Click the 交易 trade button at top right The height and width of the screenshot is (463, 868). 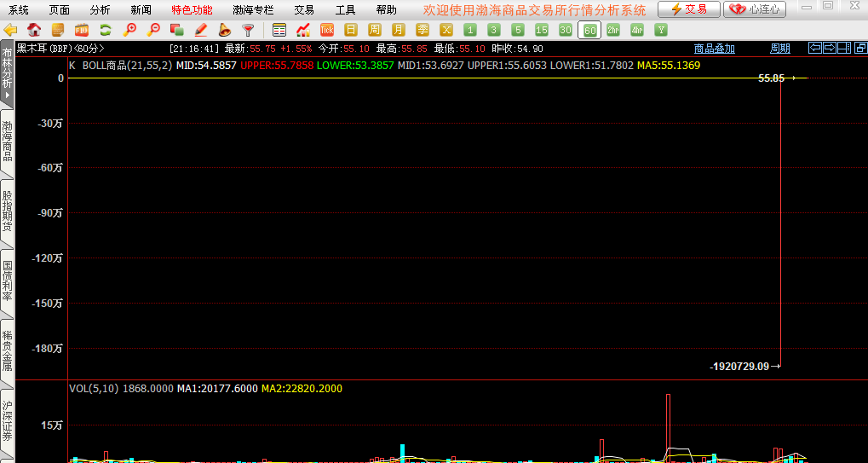coord(688,9)
